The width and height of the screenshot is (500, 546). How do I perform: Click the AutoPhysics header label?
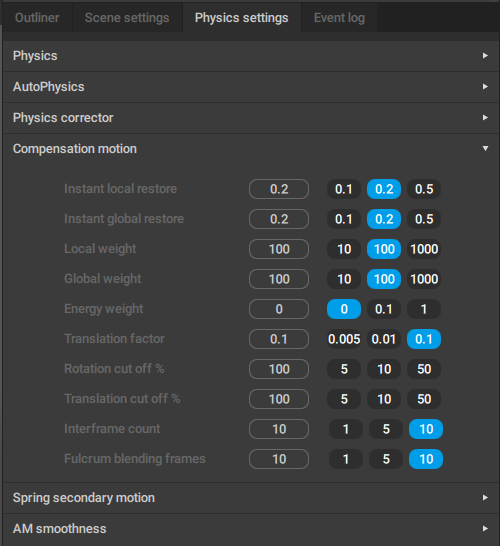tap(48, 87)
